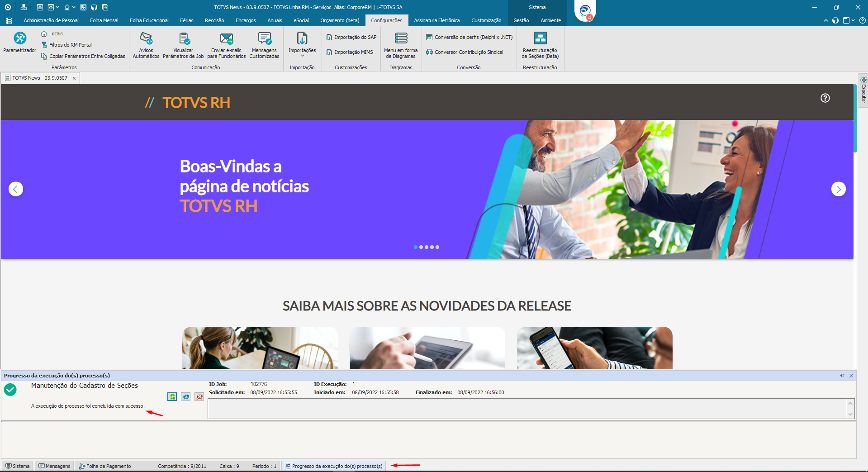868x472 pixels.
Task: Open Mensagens in the status bar
Action: [55, 466]
